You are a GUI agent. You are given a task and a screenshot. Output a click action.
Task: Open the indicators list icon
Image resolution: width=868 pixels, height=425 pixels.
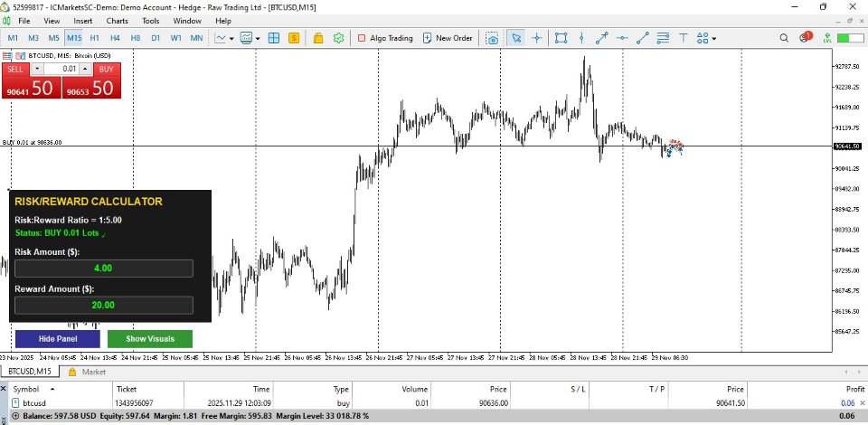pos(247,38)
